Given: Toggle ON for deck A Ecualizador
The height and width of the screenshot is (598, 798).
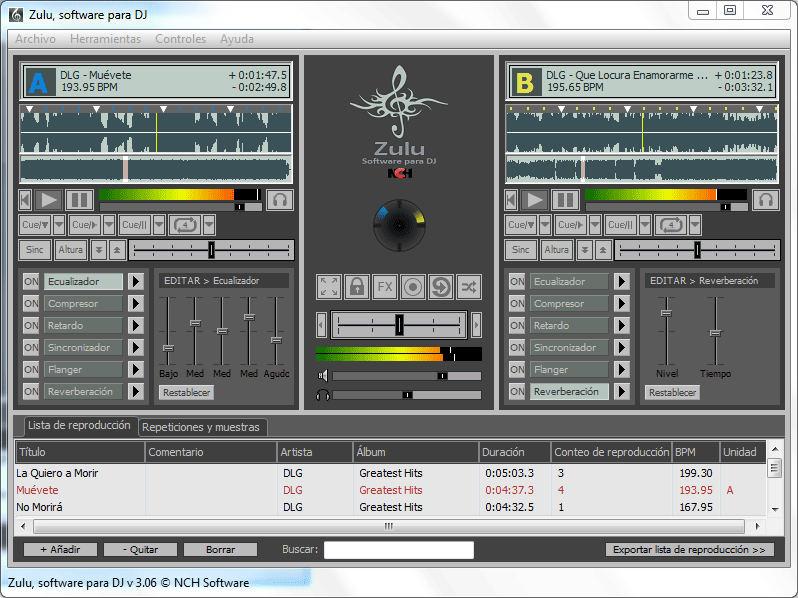Looking at the screenshot, I should tap(31, 281).
